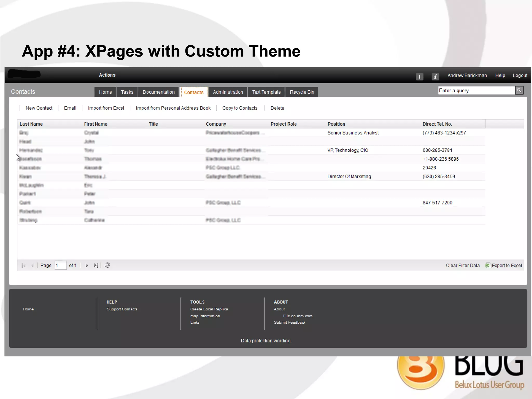Viewport: 532px width, 399px height.
Task: Click the New Contact button
Action: pos(39,108)
